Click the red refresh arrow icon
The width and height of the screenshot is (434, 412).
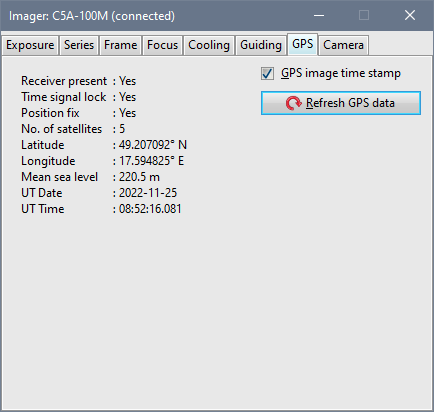(293, 103)
